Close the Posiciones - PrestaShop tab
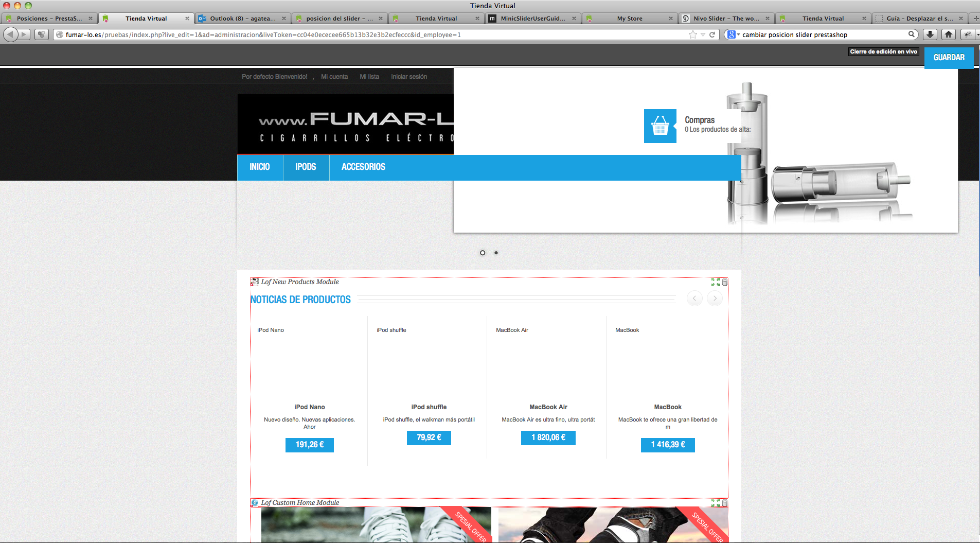Screen dimensions: 980x543 [x=91, y=19]
